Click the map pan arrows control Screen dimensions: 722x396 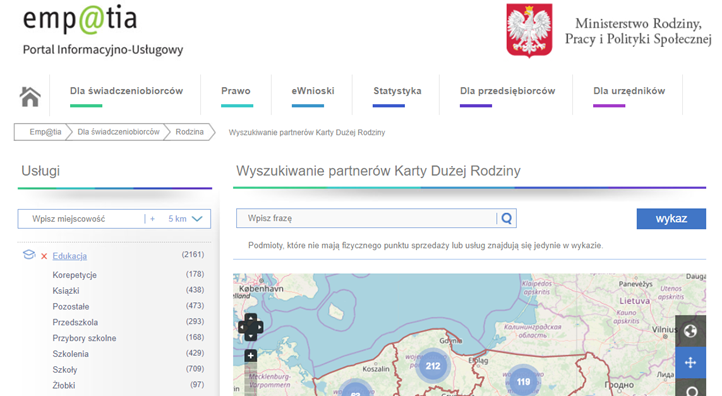click(250, 327)
